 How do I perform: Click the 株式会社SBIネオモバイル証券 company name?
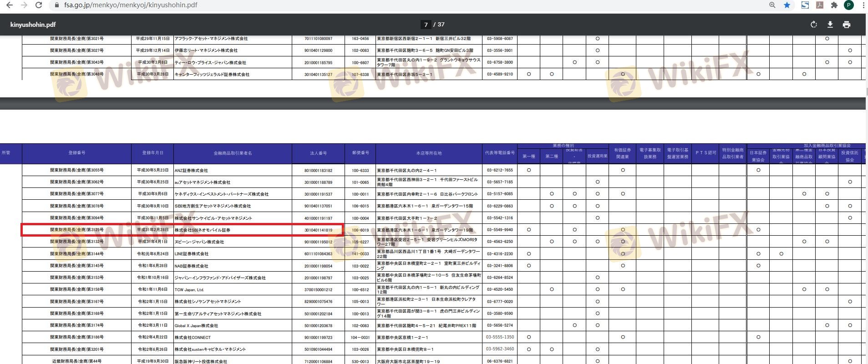(x=203, y=230)
